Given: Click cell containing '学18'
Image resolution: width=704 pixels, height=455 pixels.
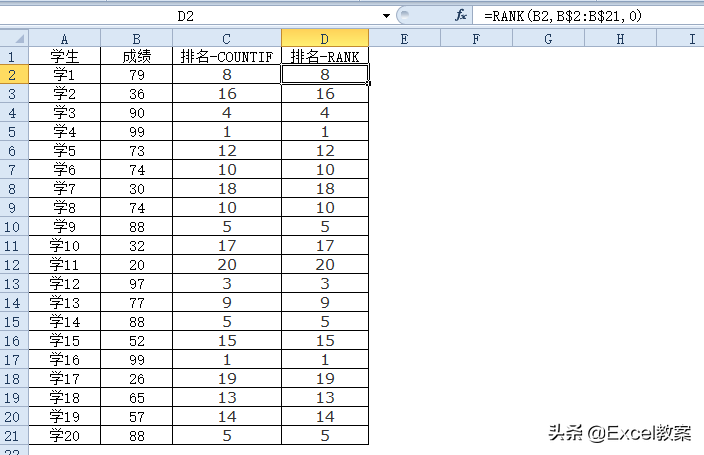Looking at the screenshot, I should pos(65,398).
